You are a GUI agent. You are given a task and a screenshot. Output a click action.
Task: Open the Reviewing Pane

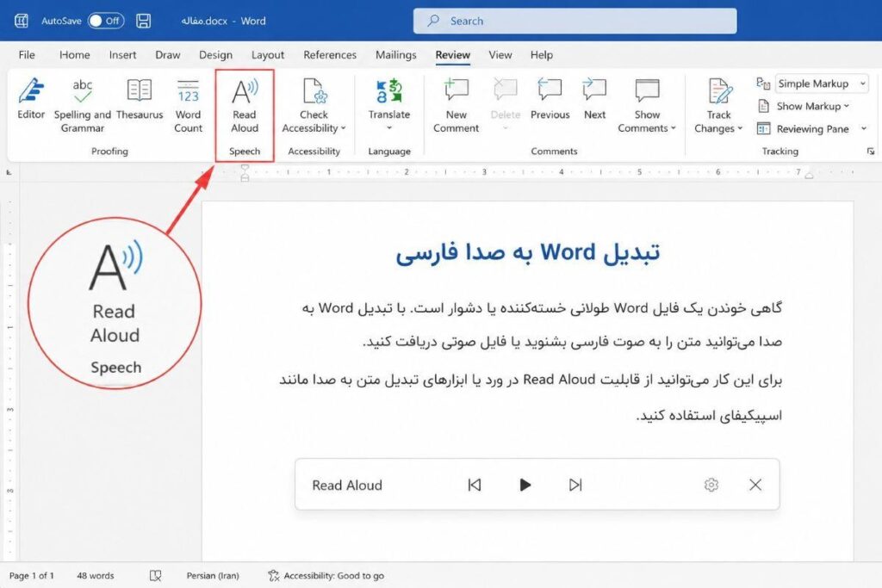click(804, 129)
